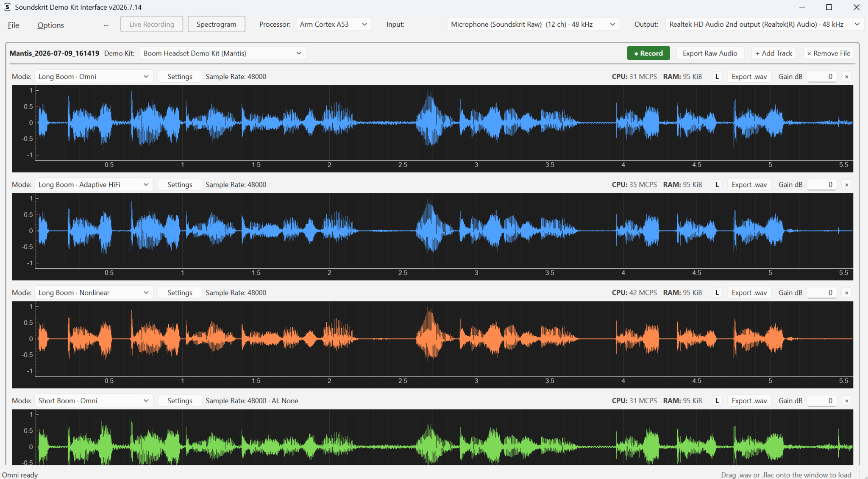Open Mode dropdown showing Short Boom · Omni

pos(93,401)
